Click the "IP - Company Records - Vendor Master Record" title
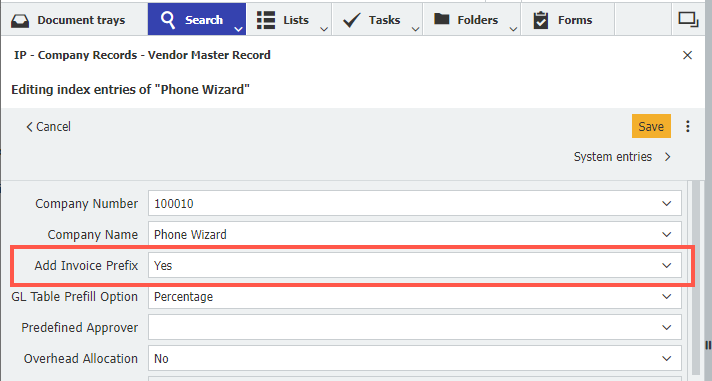This screenshot has height=381, width=712. (x=142, y=55)
